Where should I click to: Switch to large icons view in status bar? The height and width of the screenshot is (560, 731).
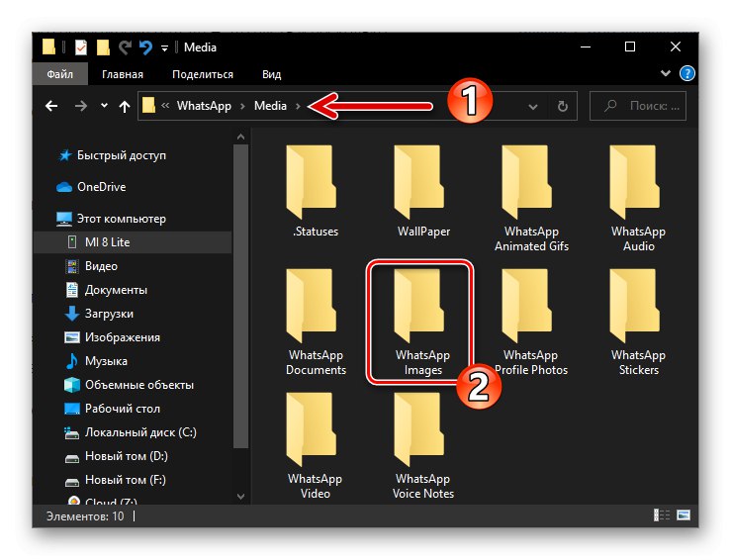[x=684, y=515]
